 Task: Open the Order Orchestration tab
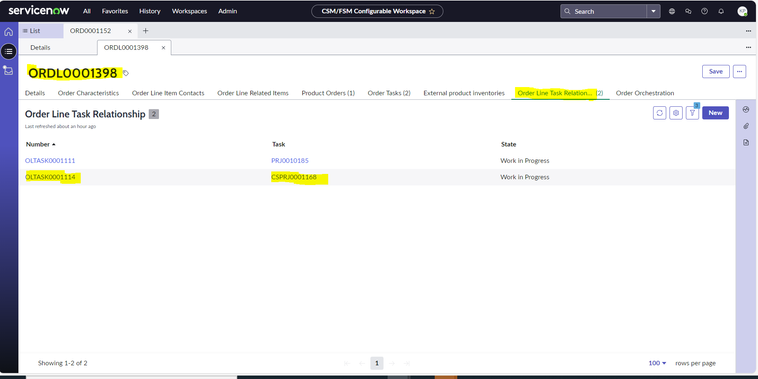coord(645,93)
